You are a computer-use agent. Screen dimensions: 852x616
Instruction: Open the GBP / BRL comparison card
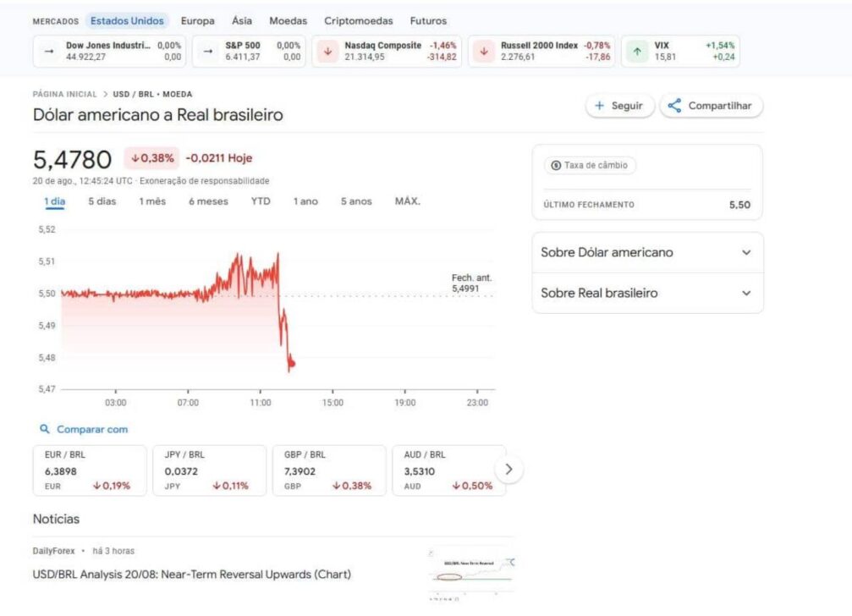coord(329,470)
